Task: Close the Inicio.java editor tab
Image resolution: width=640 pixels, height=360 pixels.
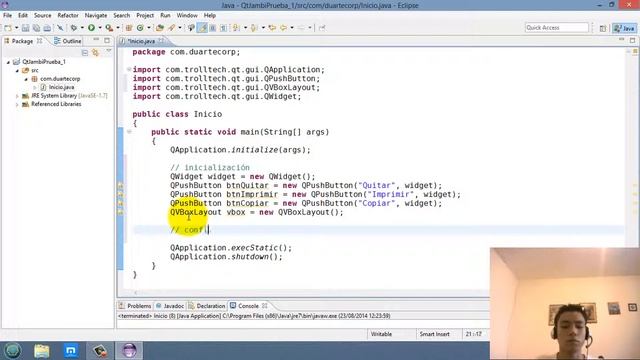Action: coord(161,40)
